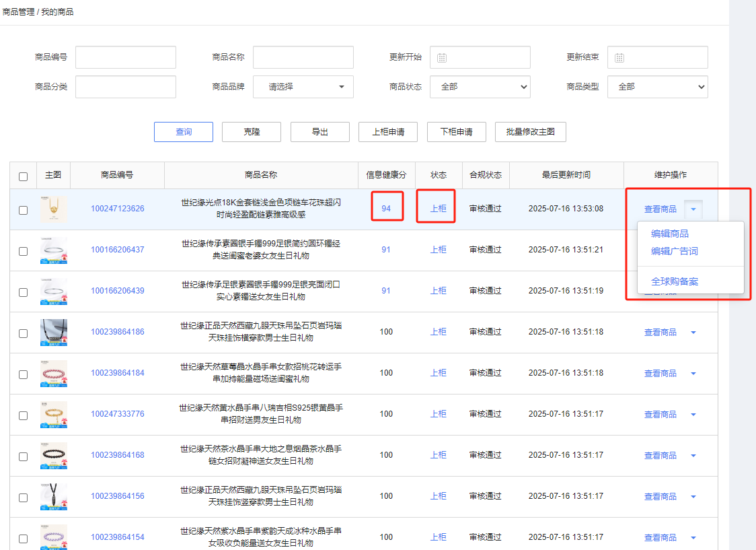
Task: Open action arrow for product 100239864156
Action: pyautogui.click(x=693, y=497)
